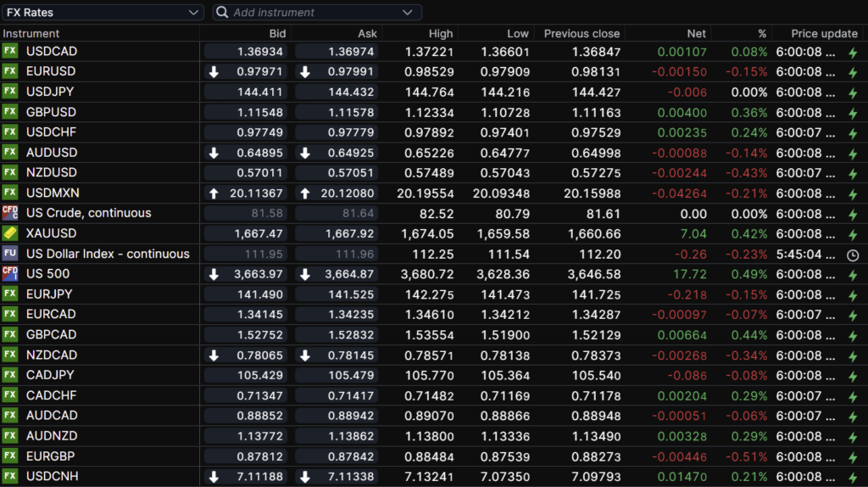Viewport: 868px width, 487px height.
Task: Sort by the Previous close column header
Action: (581, 34)
